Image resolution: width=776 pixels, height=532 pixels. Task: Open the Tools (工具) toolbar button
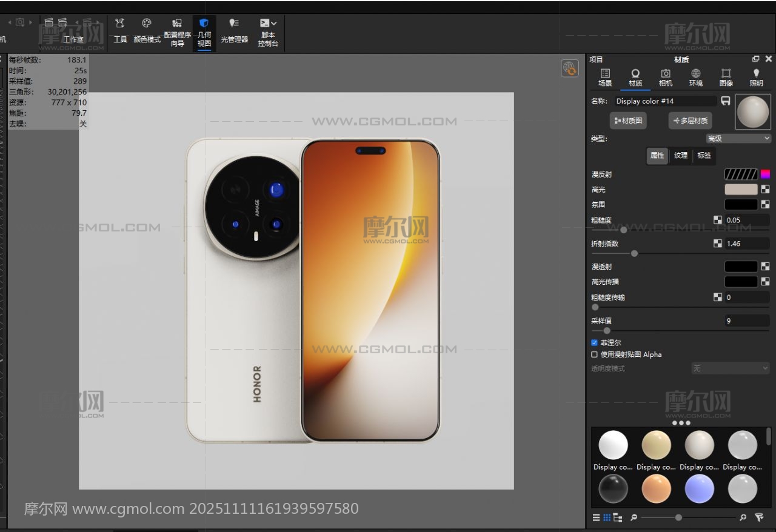coord(120,30)
